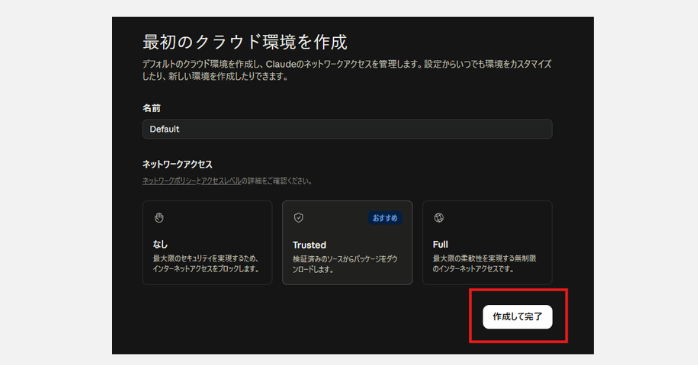
Task: Click the ネットワークアクセス section label
Action: (x=177, y=164)
